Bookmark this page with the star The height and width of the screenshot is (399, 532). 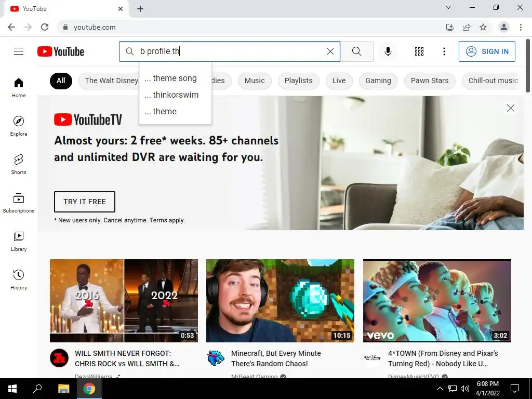pos(483,27)
